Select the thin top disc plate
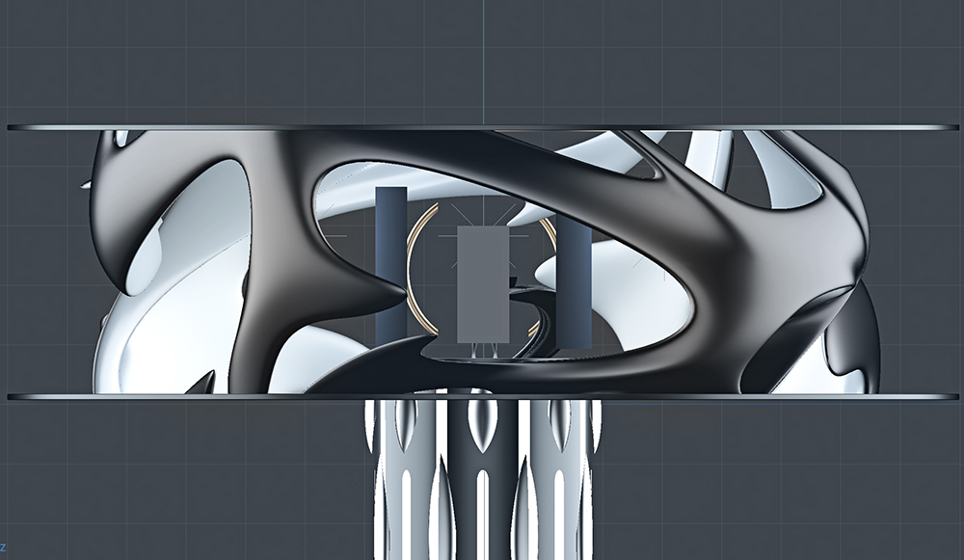This screenshot has height=560, width=964. click(483, 128)
